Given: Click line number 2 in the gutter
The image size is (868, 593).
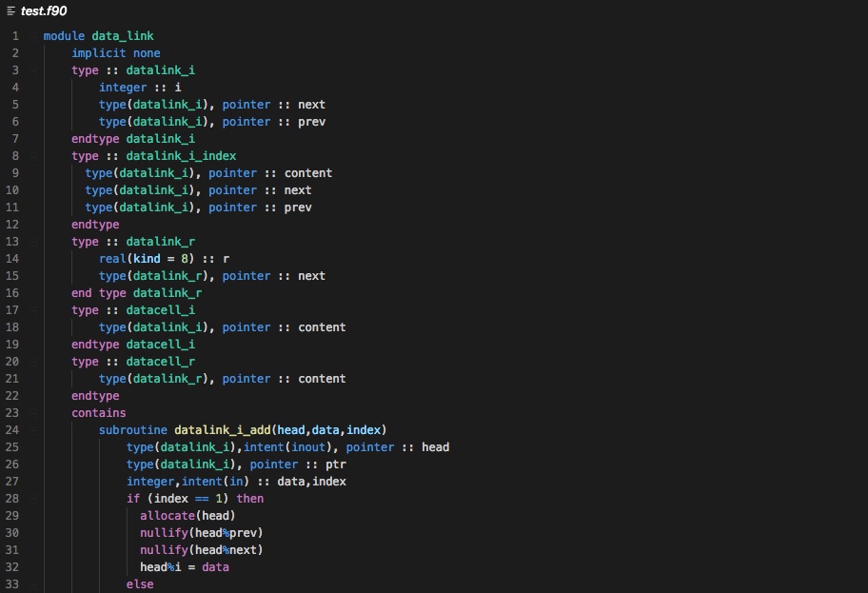Looking at the screenshot, I should click(x=15, y=53).
